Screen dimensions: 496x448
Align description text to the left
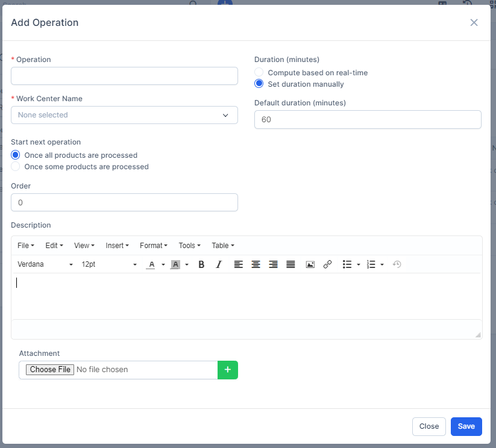point(239,264)
